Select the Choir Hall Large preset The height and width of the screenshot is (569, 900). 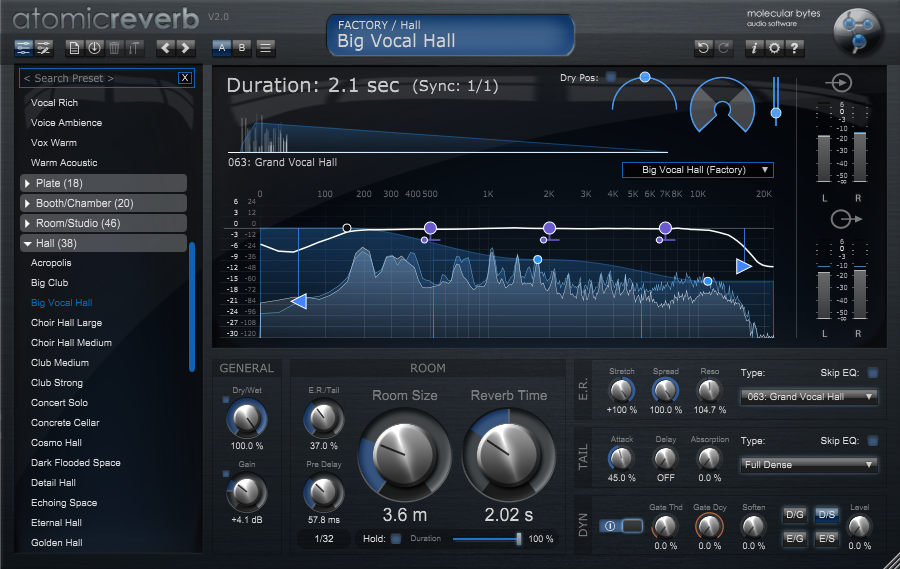tap(66, 323)
